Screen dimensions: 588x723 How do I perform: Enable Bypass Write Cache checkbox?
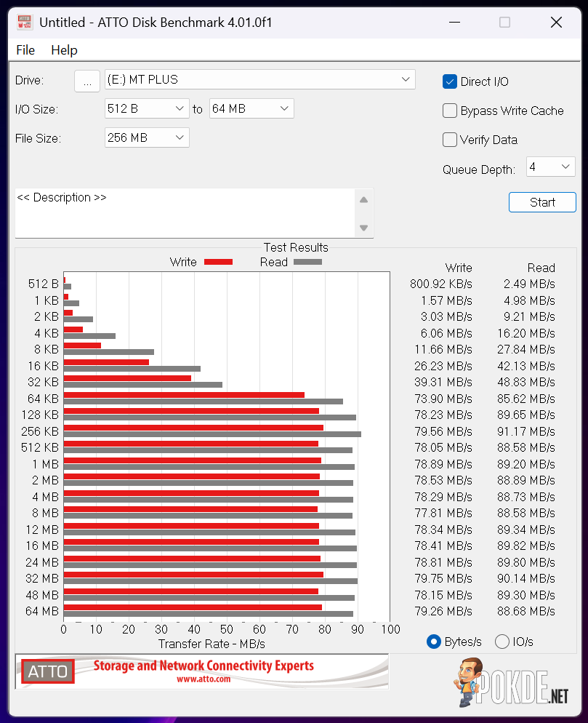point(450,111)
